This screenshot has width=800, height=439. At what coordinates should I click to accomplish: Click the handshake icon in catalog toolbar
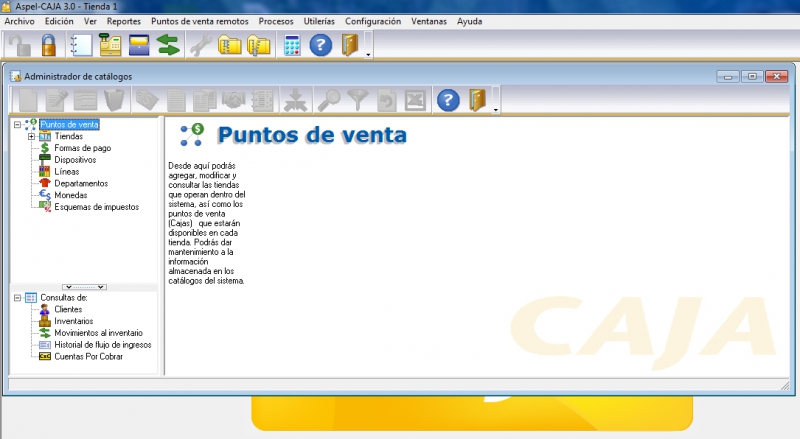(x=233, y=100)
